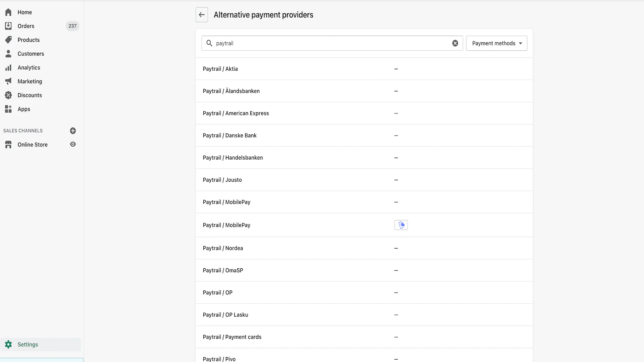This screenshot has height=362, width=644.
Task: Click the 237 orders count badge
Action: point(72,26)
